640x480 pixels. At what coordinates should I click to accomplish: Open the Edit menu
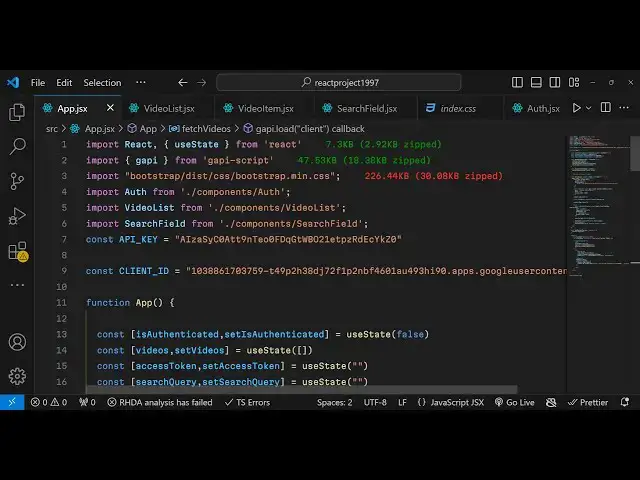coord(64,82)
